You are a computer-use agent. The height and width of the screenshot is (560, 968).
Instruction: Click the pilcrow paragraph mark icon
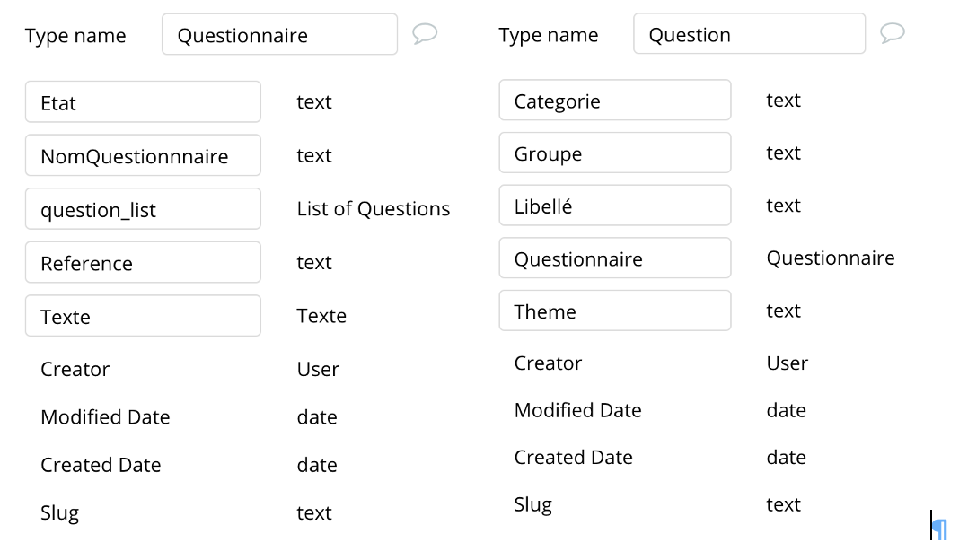pos(940,529)
